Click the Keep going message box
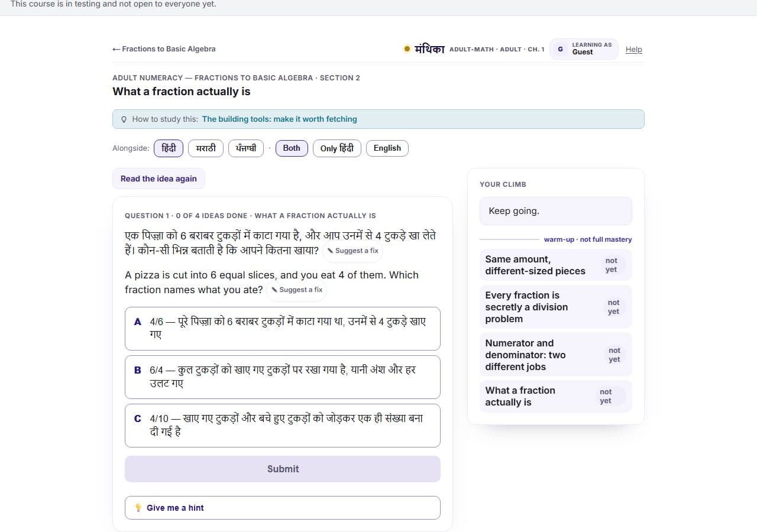This screenshot has height=532, width=757. pos(556,211)
